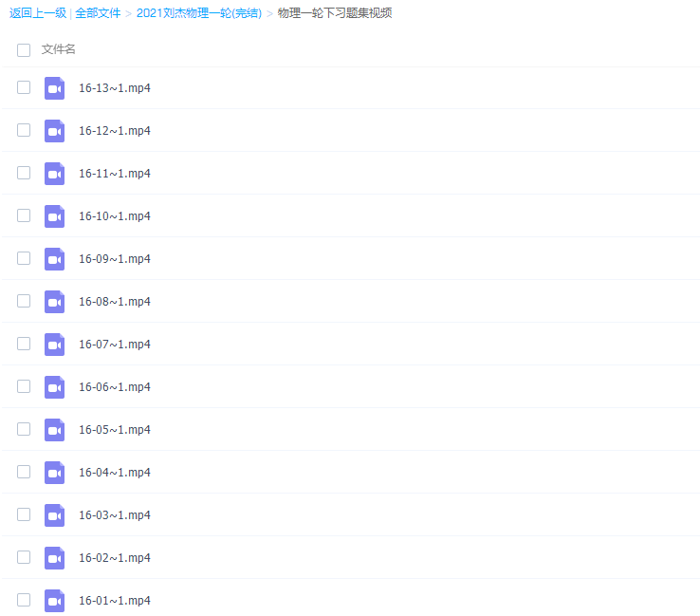Navigate to 2021刘杰物理一轮(完结) folder breadcrumb
This screenshot has height=616, width=700.
198,13
